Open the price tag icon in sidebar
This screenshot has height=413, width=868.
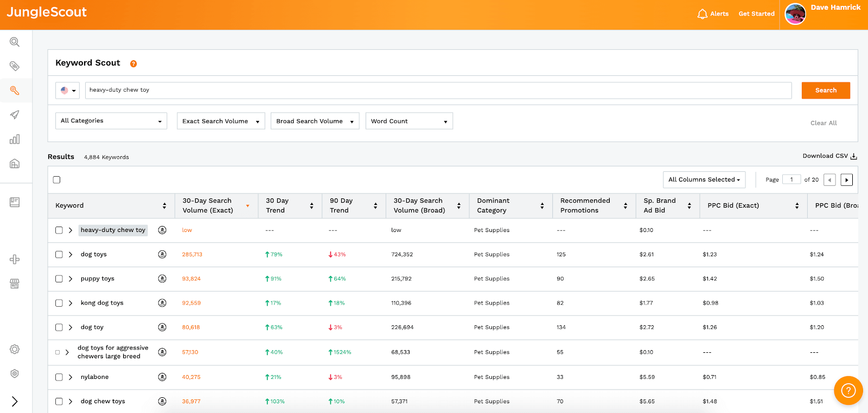pyautogui.click(x=15, y=66)
